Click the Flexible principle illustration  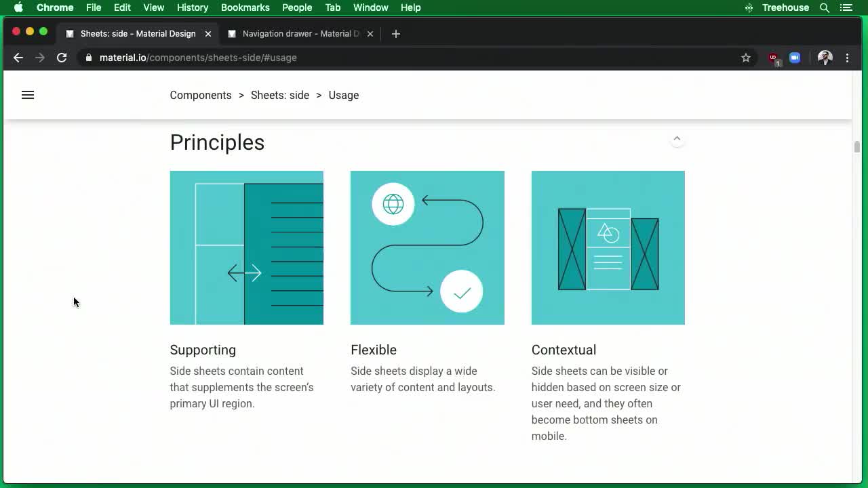[427, 247]
